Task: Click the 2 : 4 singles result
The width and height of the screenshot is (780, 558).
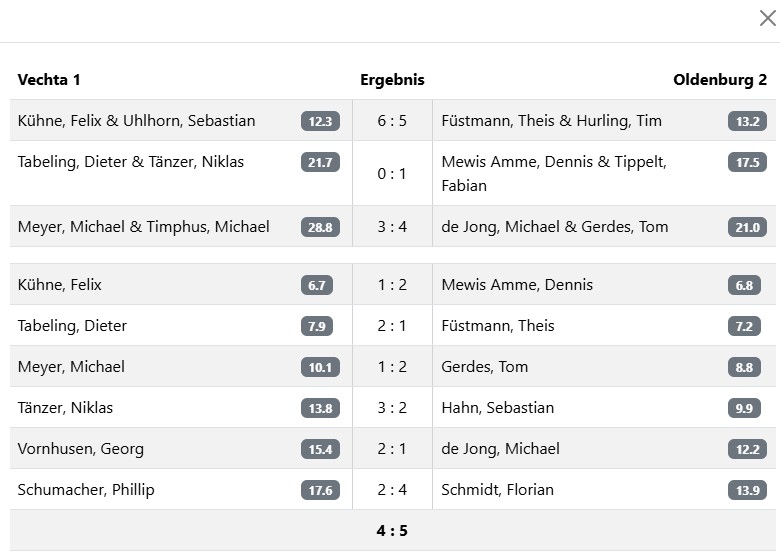Action: point(392,490)
